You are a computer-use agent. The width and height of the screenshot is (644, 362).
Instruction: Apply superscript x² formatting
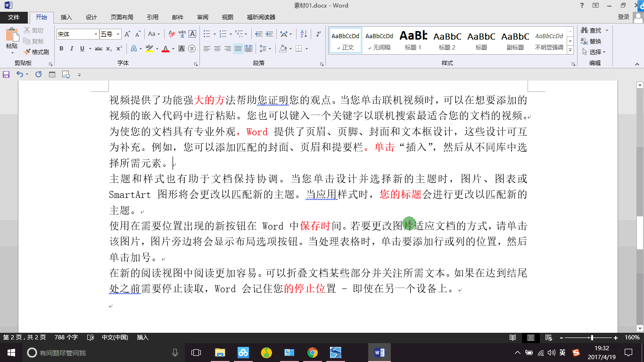pos(119,49)
